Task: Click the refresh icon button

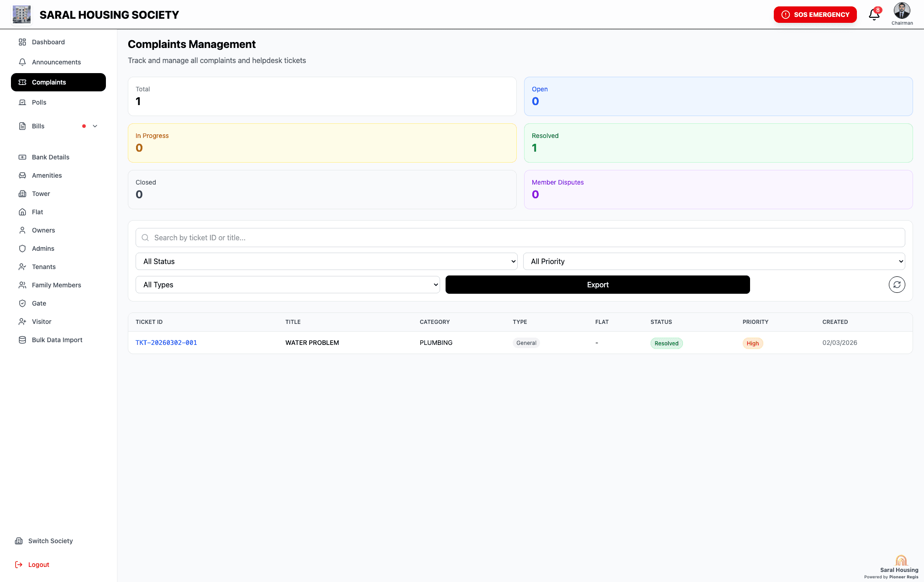Action: [x=897, y=285]
